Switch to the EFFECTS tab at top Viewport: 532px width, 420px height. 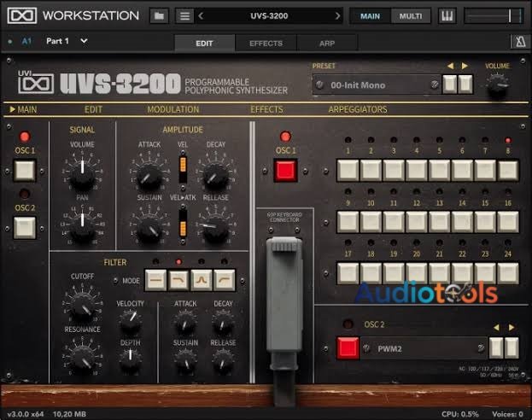point(266,43)
